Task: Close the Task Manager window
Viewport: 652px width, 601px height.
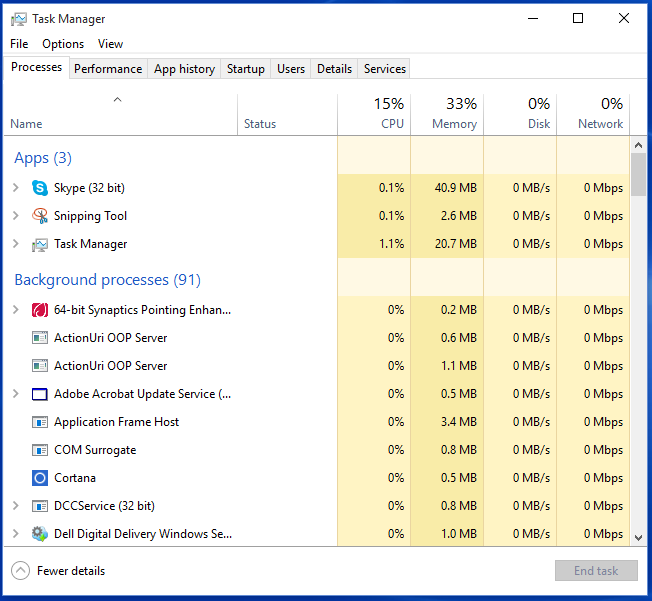Action: point(624,18)
